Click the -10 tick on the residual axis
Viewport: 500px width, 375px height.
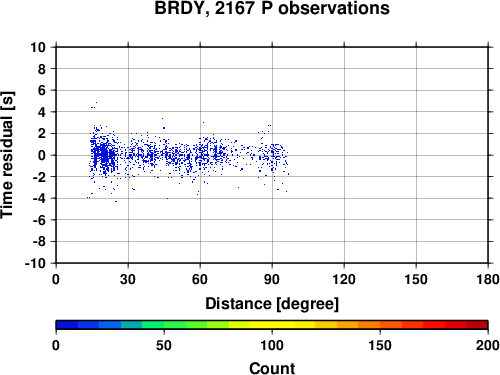[35, 263]
